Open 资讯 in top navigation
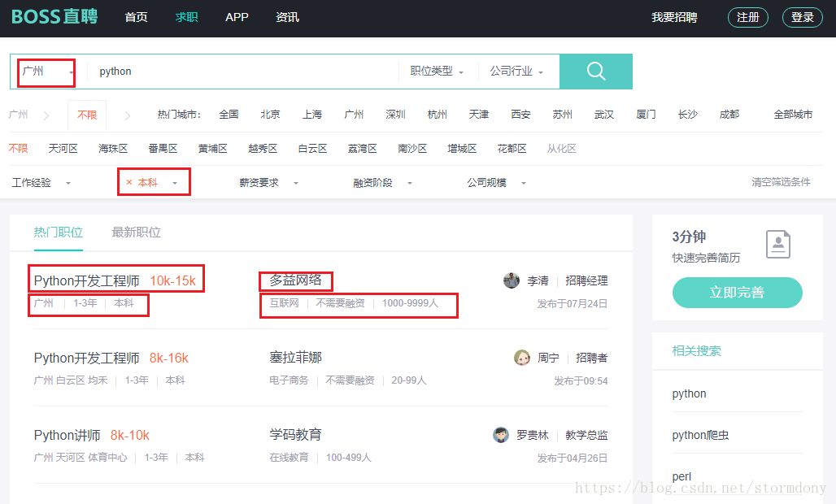 tap(287, 17)
